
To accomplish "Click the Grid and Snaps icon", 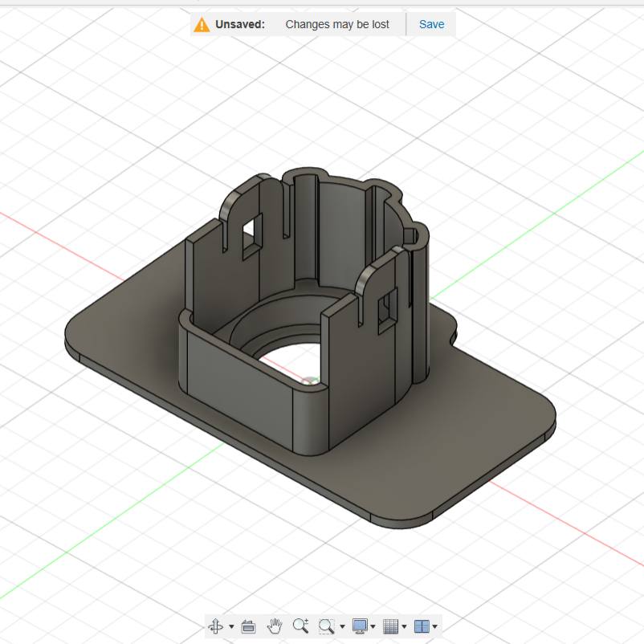I will pyautogui.click(x=390, y=626).
